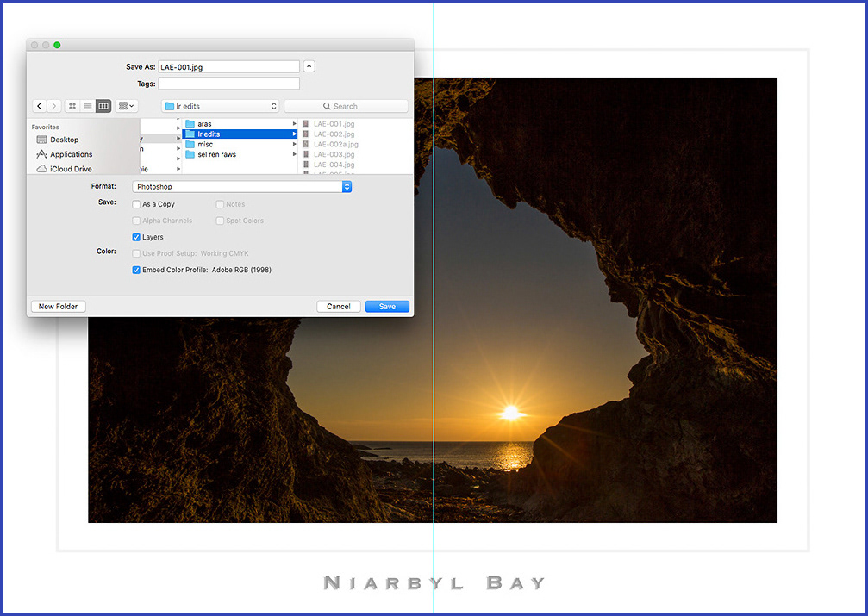This screenshot has height=616, width=868.
Task: Select file LAE-003.jpg in the list
Action: click(334, 154)
